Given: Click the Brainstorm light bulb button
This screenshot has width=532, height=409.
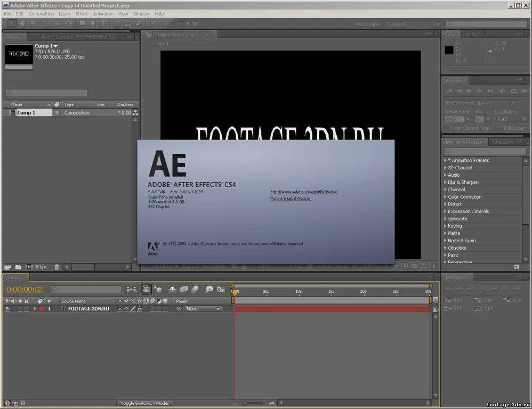Looking at the screenshot, I should coord(209,289).
